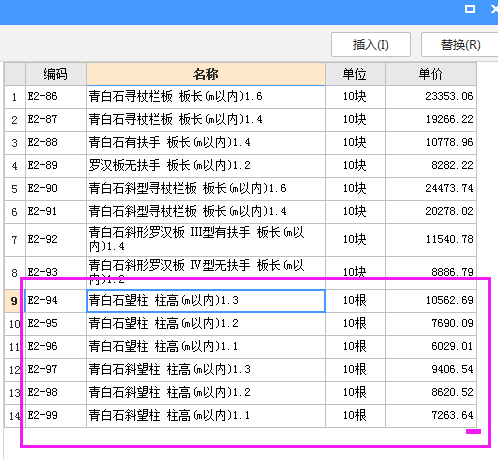This screenshot has height=459, width=498.
Task: Click the 单价 column header
Action: (x=431, y=74)
